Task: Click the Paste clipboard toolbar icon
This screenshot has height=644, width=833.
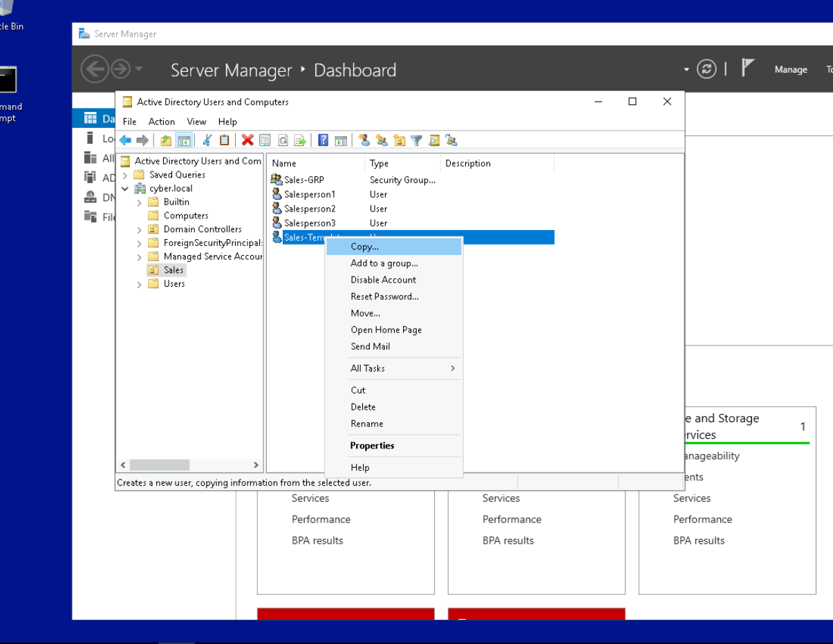Action: (224, 140)
